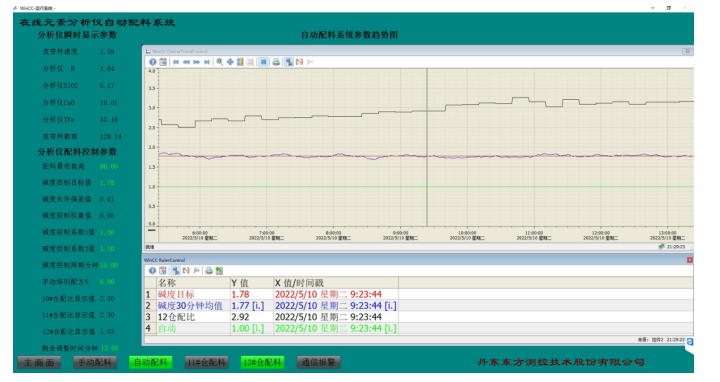The width and height of the screenshot is (720, 382).
Task: Click 皮带秤载荷 value 129.14
Action: pos(111,136)
